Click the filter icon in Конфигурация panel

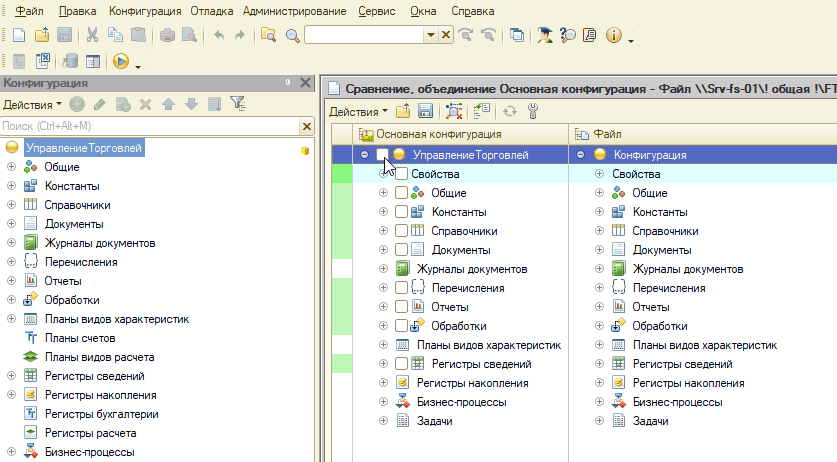click(238, 104)
